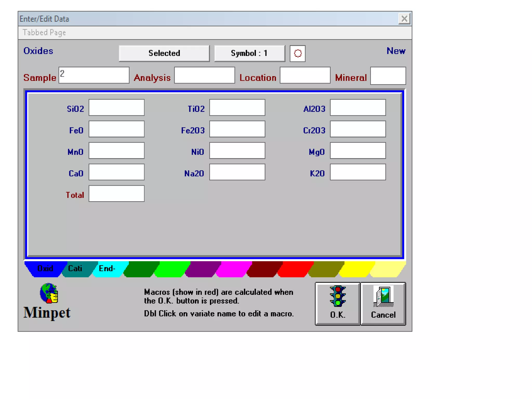Screen dimensions: 532x399
Task: Open the Tabbed Page menu
Action: (44, 33)
